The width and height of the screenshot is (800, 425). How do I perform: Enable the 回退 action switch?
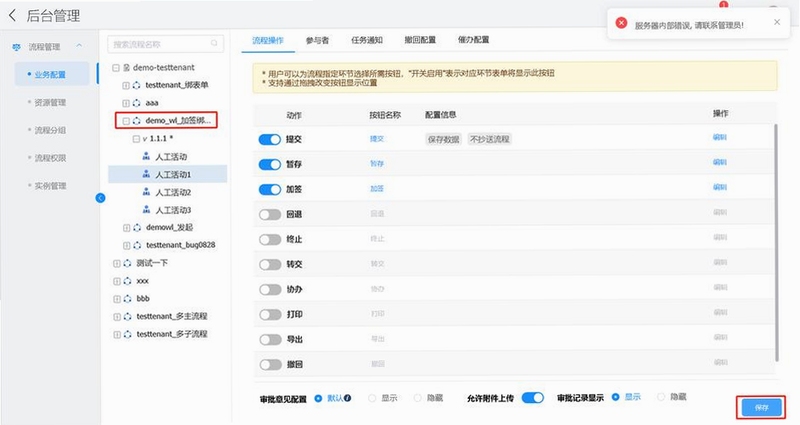(270, 214)
